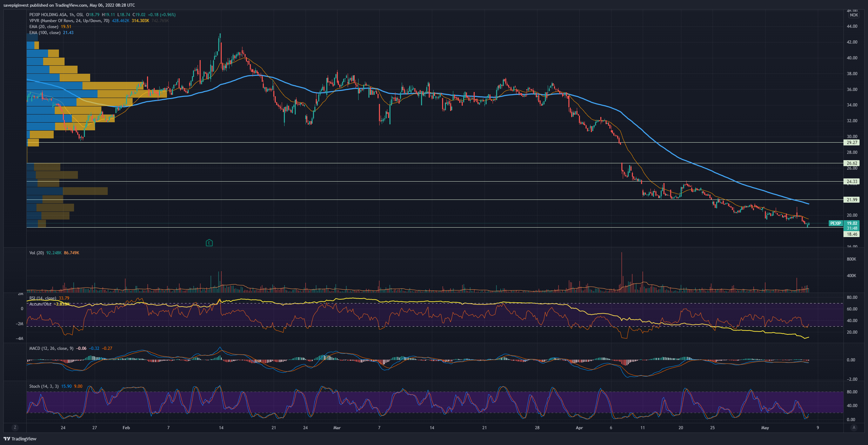
Task: Click the volume average value 86.749K
Action: pyautogui.click(x=72, y=253)
